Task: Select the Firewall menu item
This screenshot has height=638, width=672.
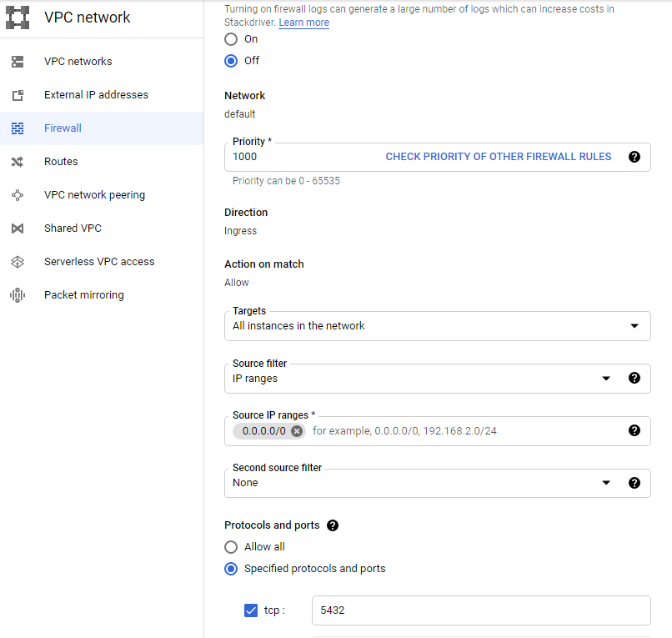Action: 63,128
